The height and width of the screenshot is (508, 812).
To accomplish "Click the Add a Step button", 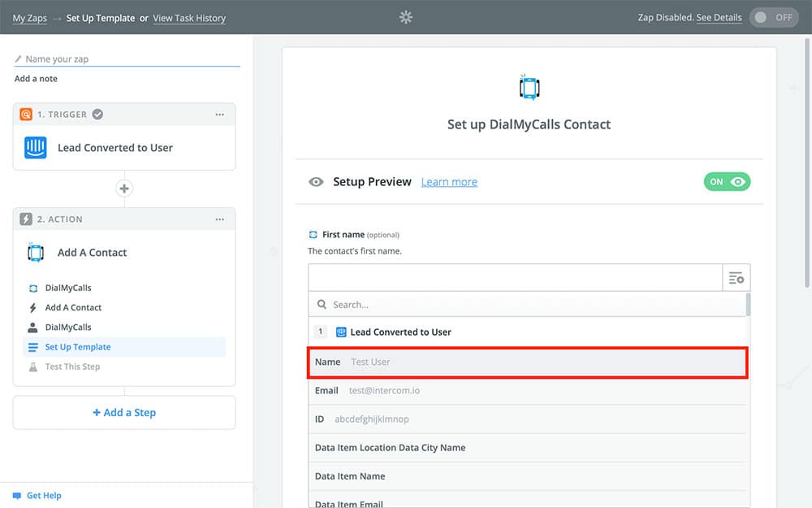I will (124, 413).
